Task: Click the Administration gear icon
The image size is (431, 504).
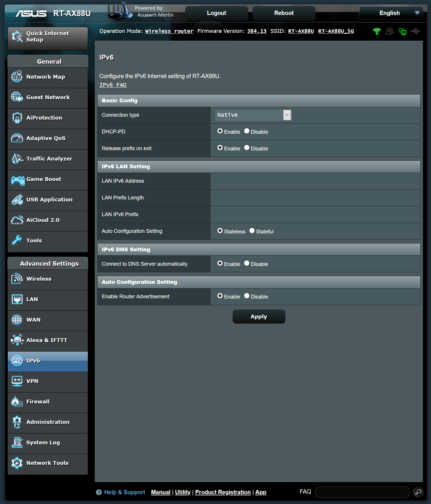Action: pyautogui.click(x=17, y=422)
